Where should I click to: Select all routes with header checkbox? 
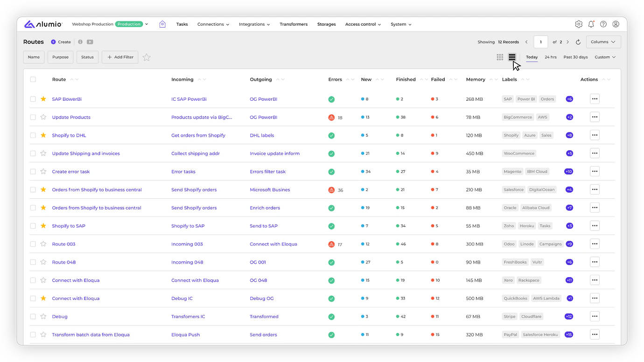33,79
